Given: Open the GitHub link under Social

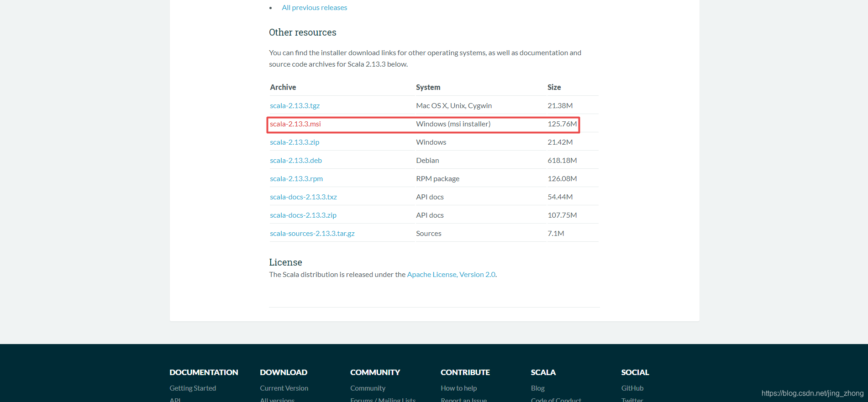Looking at the screenshot, I should coord(632,388).
